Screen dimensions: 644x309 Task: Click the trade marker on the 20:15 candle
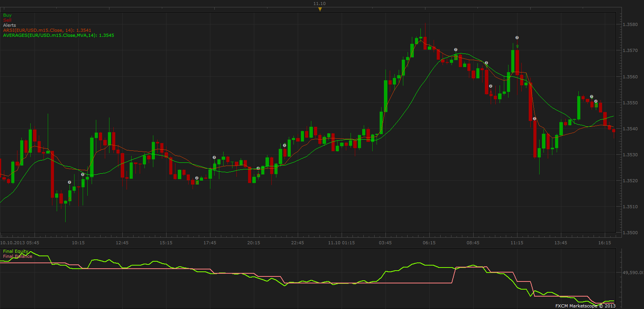tap(258, 168)
